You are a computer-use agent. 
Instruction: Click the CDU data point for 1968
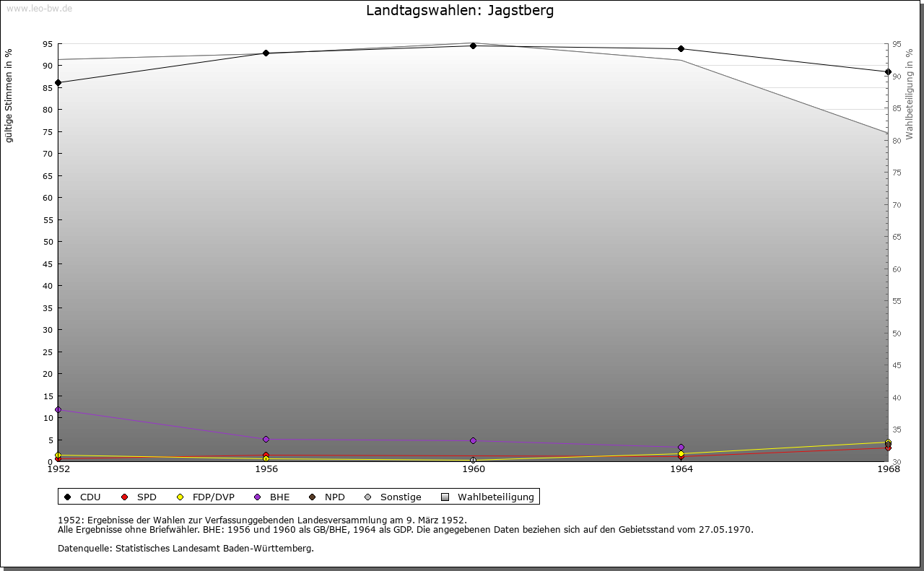888,71
